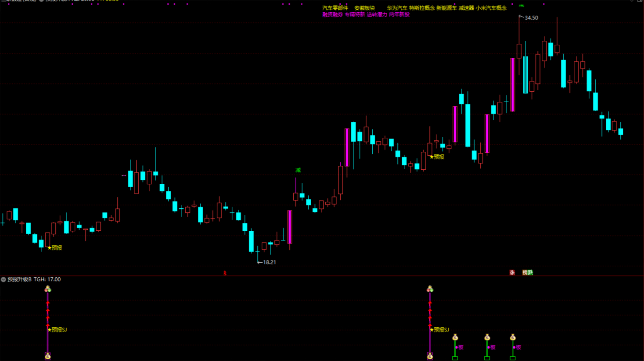This screenshot has height=361, width=644.
Task: Click the 两年新股 magenta tag
Action: [399, 14]
